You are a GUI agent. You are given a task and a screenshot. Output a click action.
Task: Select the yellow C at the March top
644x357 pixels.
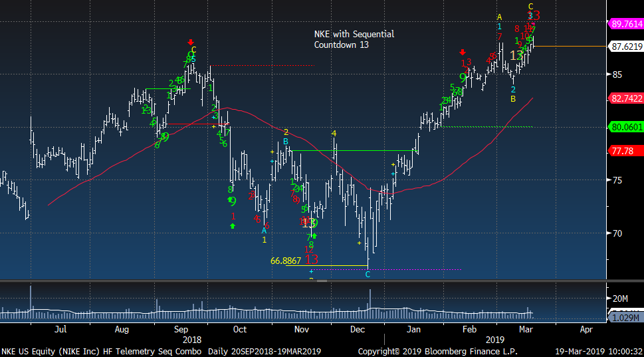tap(530, 7)
